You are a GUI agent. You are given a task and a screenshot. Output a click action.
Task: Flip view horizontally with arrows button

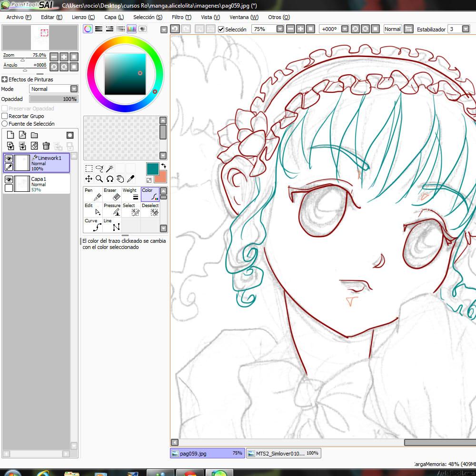[408, 29]
